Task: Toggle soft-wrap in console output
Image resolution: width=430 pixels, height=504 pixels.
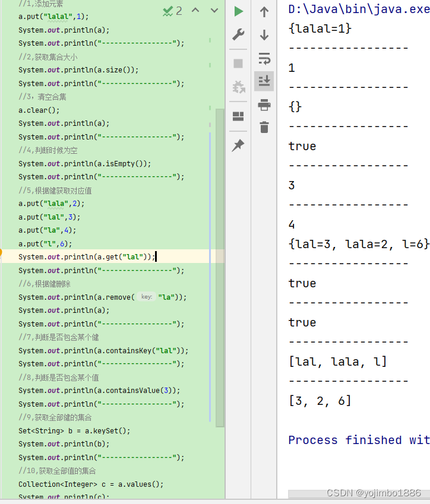Action: pyautogui.click(x=264, y=58)
